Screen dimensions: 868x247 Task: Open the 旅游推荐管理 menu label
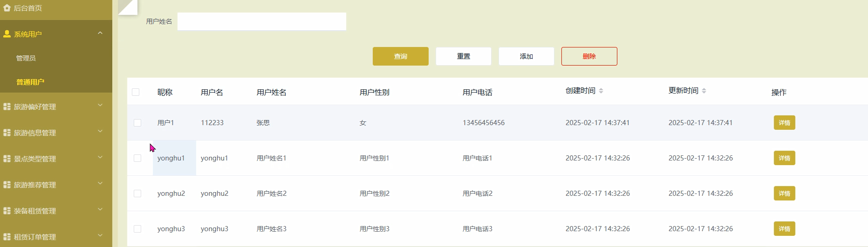[x=35, y=185]
